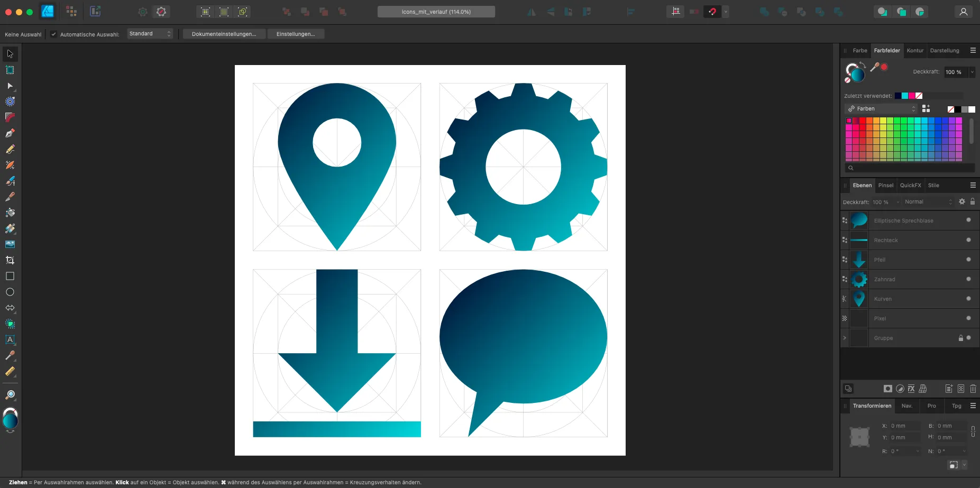980x488 pixels.
Task: Select the Artistic Text tool
Action: 10,339
